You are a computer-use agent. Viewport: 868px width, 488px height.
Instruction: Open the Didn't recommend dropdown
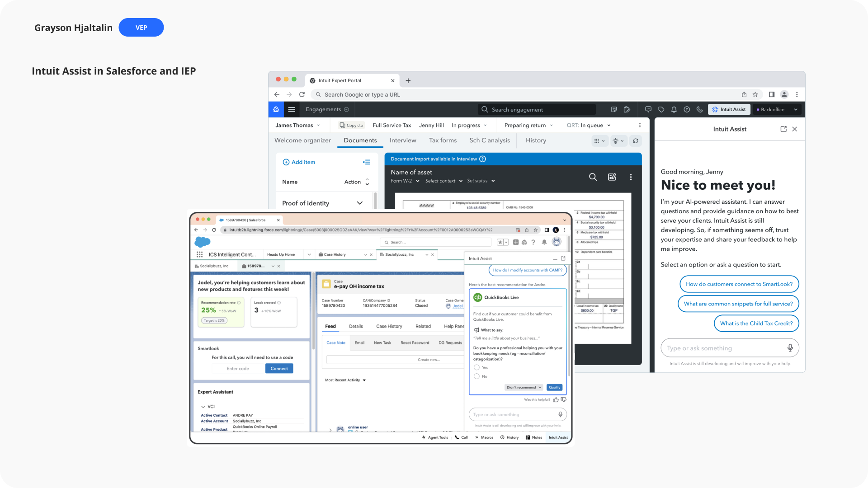click(524, 387)
